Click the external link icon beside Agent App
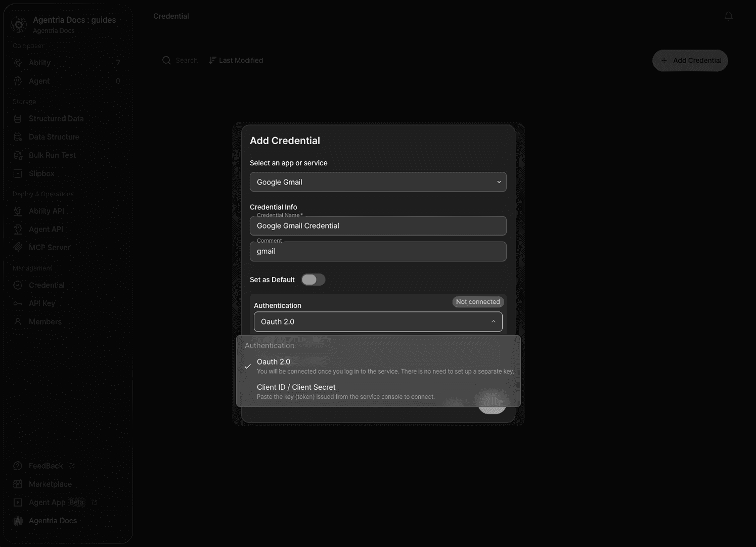The height and width of the screenshot is (547, 756). pos(94,502)
